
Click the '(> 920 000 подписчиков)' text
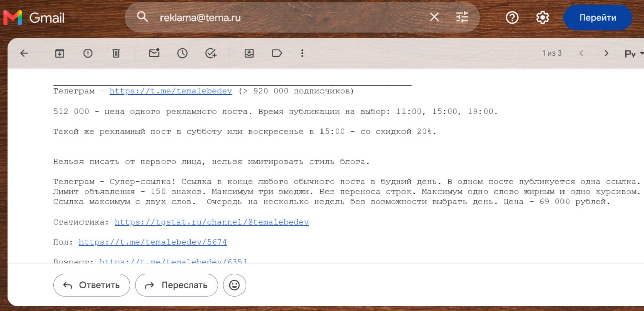click(x=296, y=91)
